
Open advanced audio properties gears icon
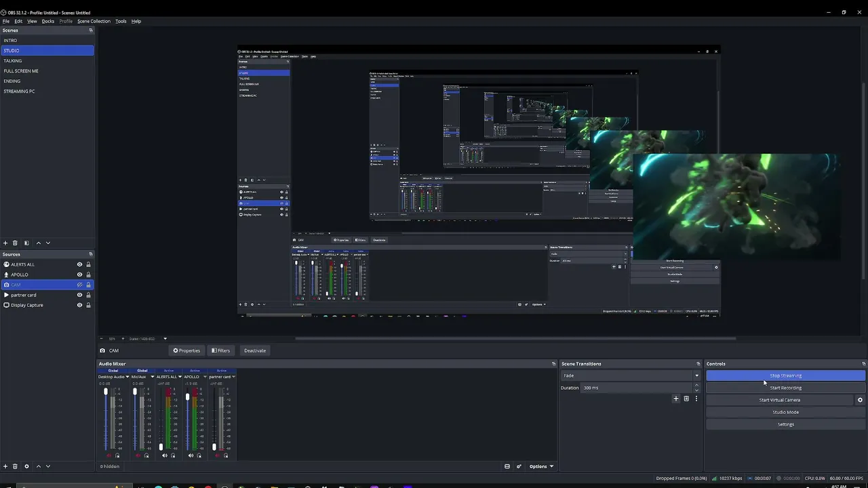(519, 466)
